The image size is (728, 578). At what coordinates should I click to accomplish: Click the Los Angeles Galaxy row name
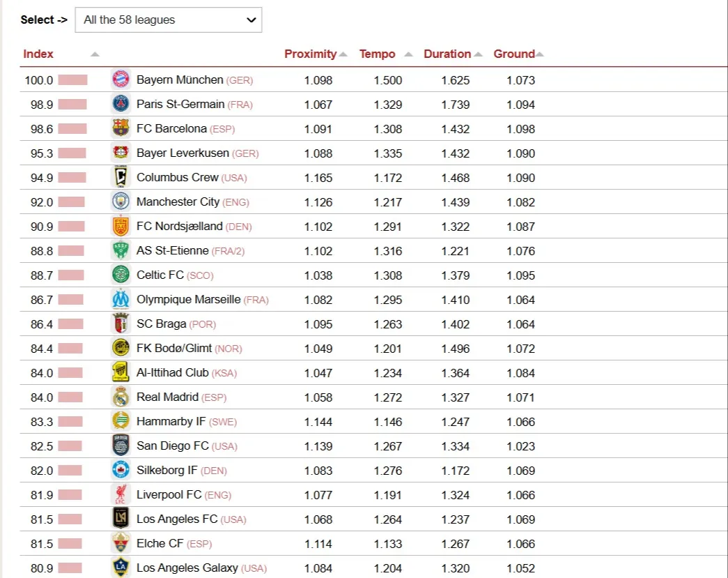pos(187,568)
